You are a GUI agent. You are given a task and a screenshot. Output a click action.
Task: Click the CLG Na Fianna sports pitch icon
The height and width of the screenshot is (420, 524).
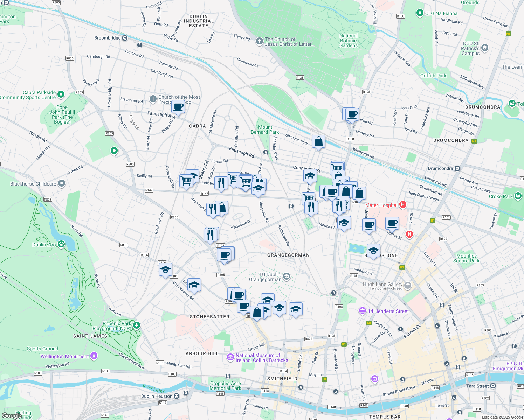420,13
